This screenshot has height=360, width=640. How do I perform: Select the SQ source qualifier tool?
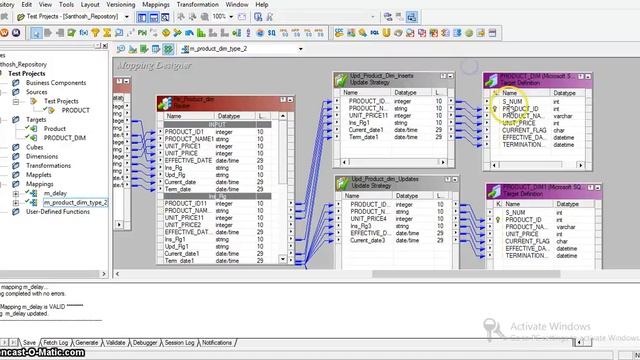point(271,33)
